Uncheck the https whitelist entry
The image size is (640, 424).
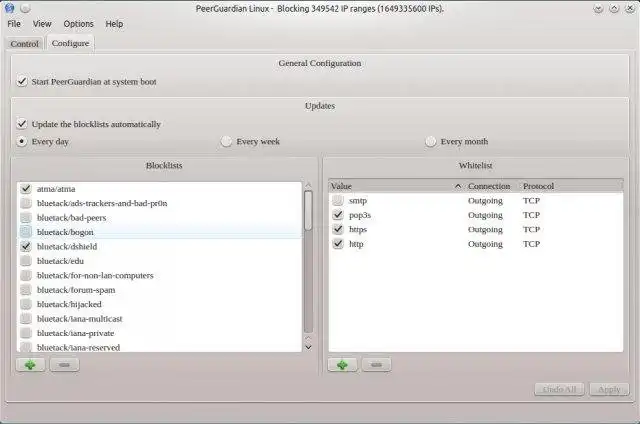pos(338,229)
